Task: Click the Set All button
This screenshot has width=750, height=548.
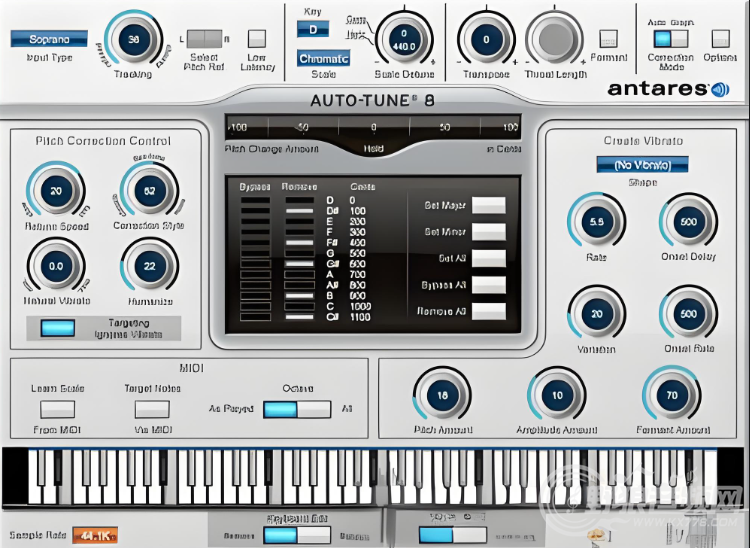Action: tap(489, 259)
